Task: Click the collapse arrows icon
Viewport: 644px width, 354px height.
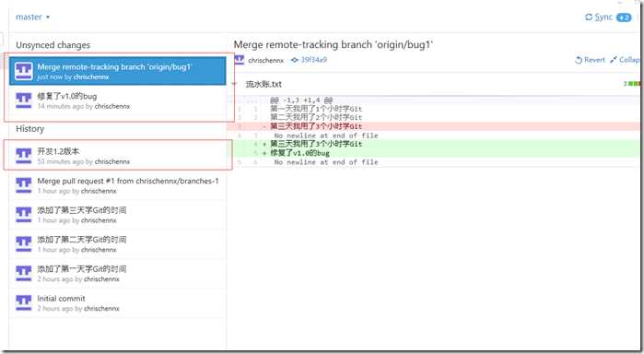Action: click(x=614, y=60)
